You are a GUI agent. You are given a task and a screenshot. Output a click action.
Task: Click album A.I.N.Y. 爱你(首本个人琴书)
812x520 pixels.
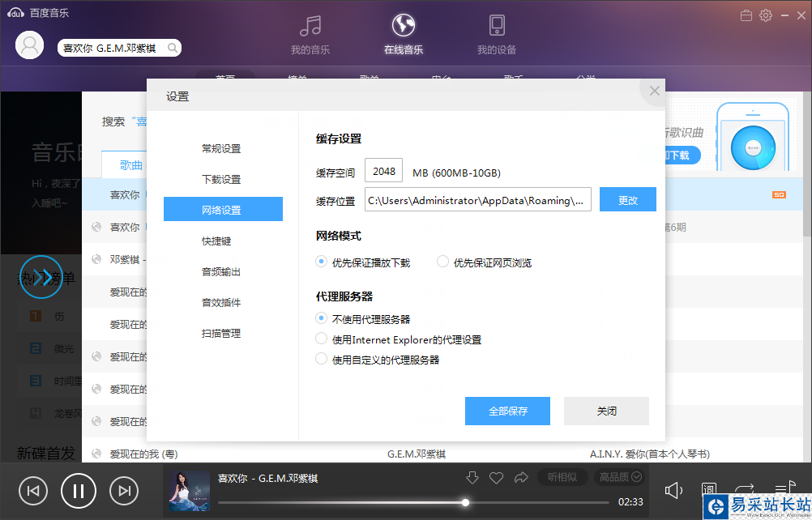point(650,454)
